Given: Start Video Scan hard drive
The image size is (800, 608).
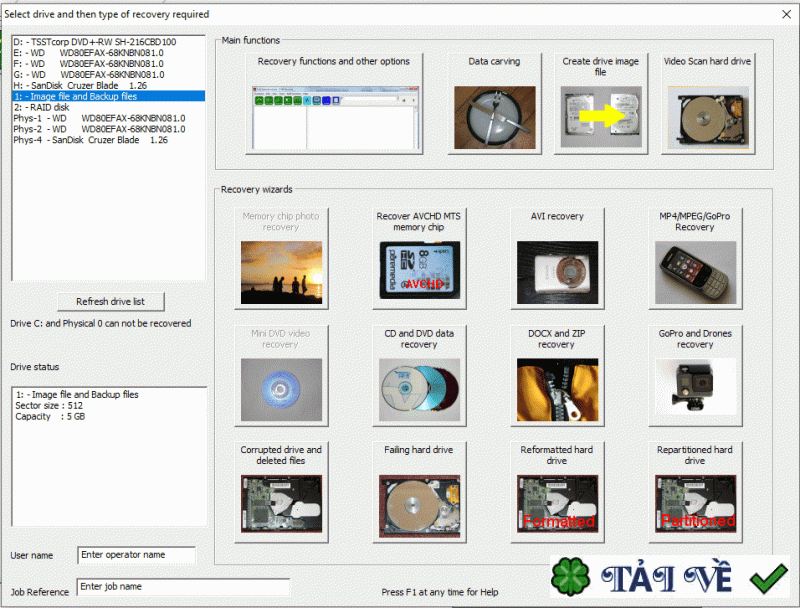Looking at the screenshot, I should (x=708, y=104).
